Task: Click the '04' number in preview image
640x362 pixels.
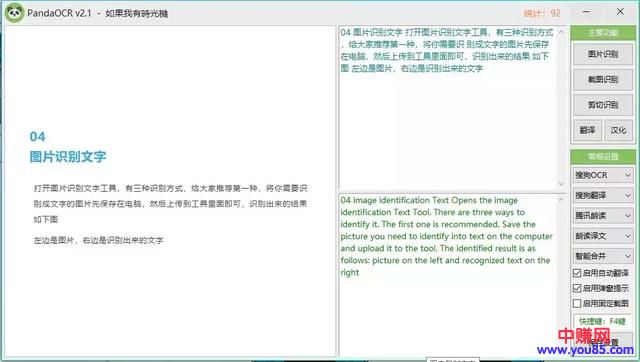Action: [37, 136]
